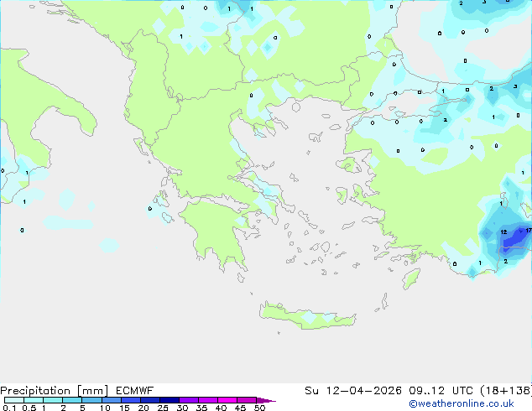Click the over-50 arrow tip of legend

(266, 400)
